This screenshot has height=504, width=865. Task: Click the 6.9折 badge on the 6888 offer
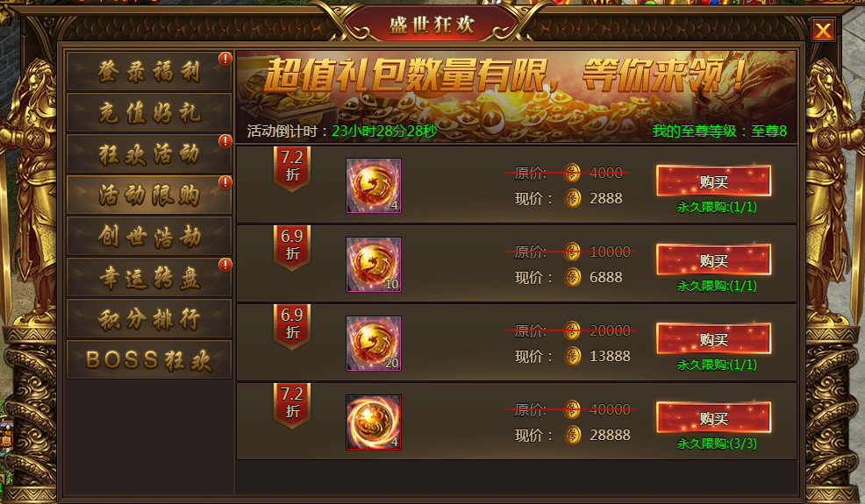[292, 247]
